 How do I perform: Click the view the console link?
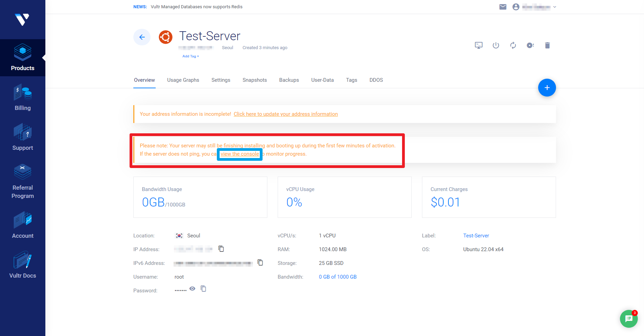[240, 154]
